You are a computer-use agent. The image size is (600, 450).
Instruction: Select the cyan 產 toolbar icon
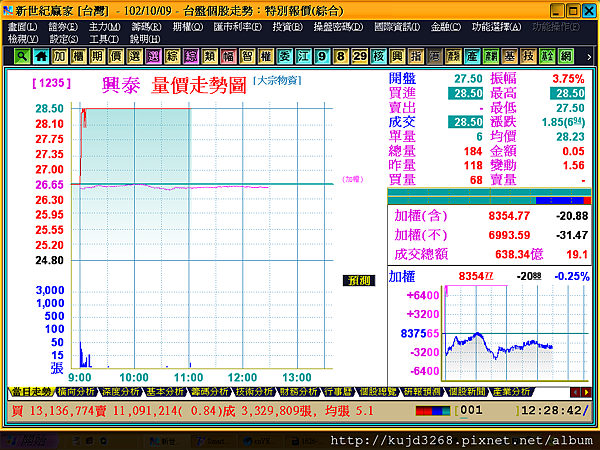tap(472, 56)
